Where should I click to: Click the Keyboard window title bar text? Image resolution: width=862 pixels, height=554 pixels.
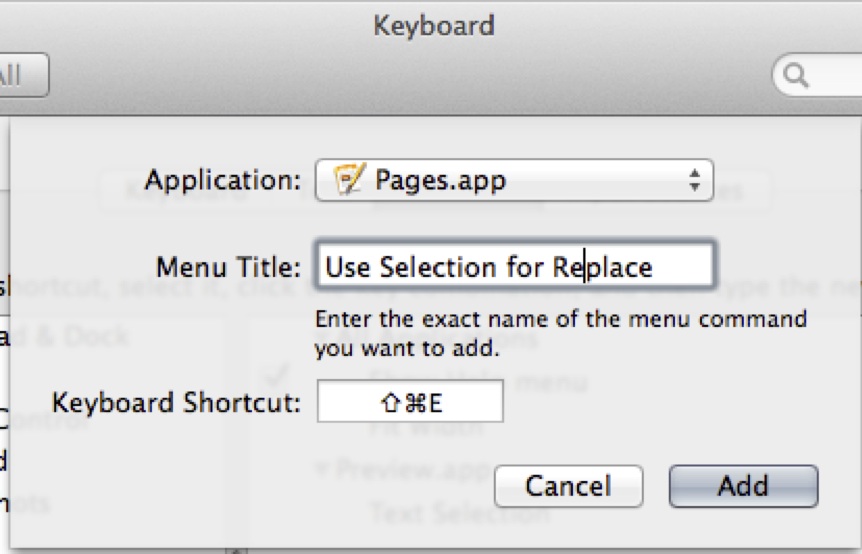tap(433, 25)
